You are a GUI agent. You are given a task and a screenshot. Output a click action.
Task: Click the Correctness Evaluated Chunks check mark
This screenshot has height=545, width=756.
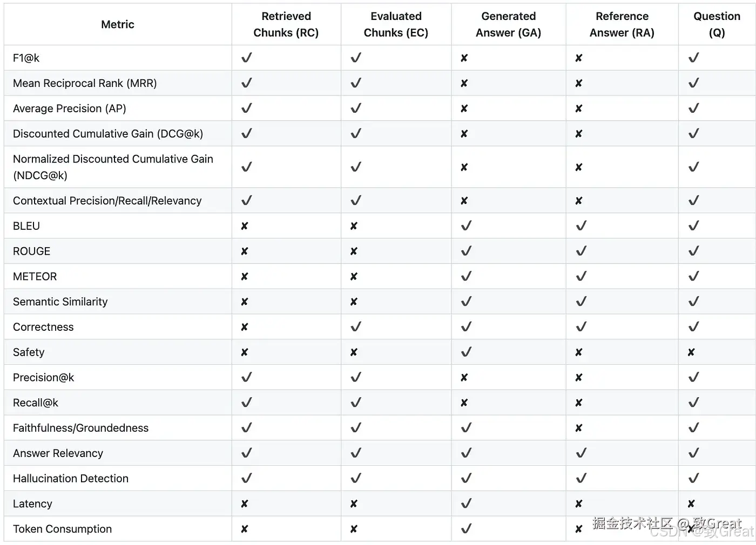point(356,327)
